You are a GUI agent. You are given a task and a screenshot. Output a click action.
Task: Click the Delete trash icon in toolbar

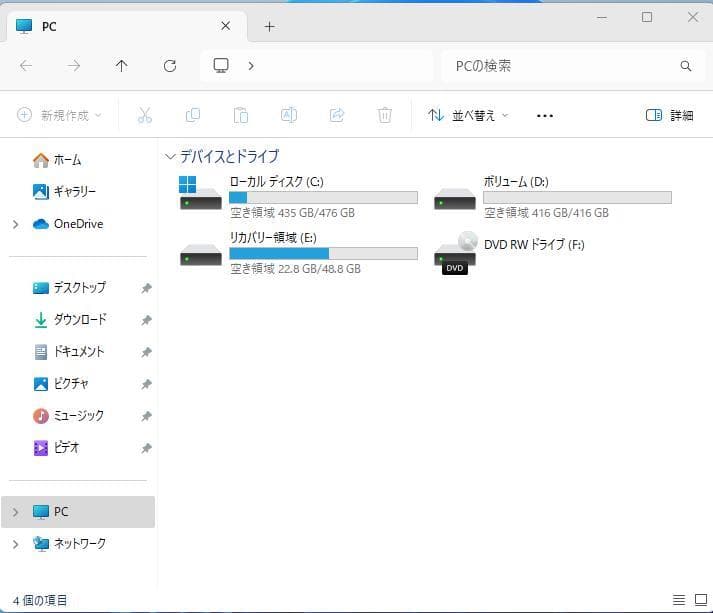pos(385,115)
